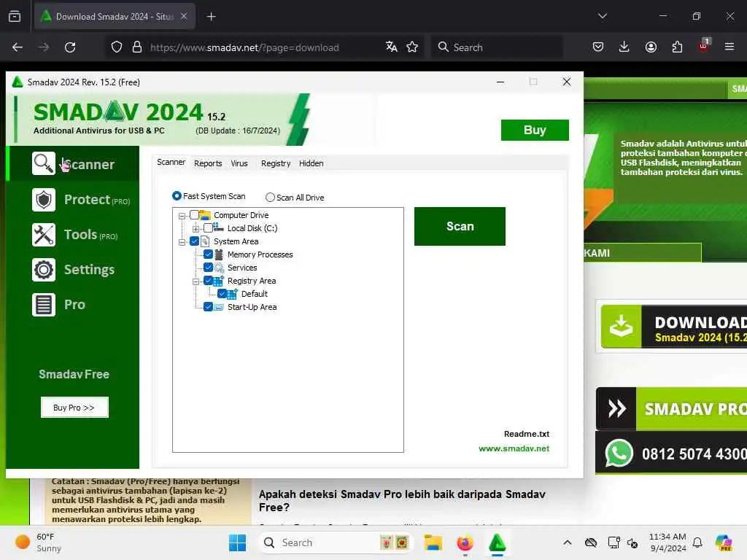Image resolution: width=747 pixels, height=560 pixels.
Task: Uncheck the System Area checkbox
Action: tap(194, 241)
